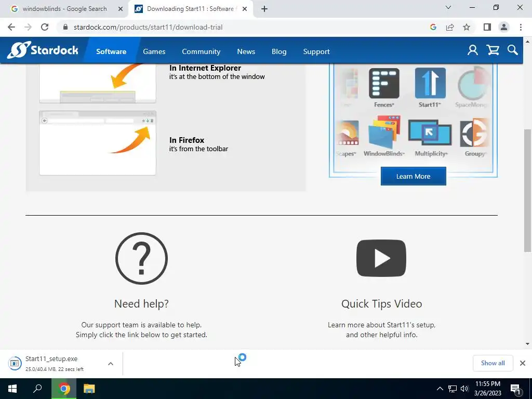532x399 pixels.
Task: Open the Blog menu item
Action: (x=279, y=51)
